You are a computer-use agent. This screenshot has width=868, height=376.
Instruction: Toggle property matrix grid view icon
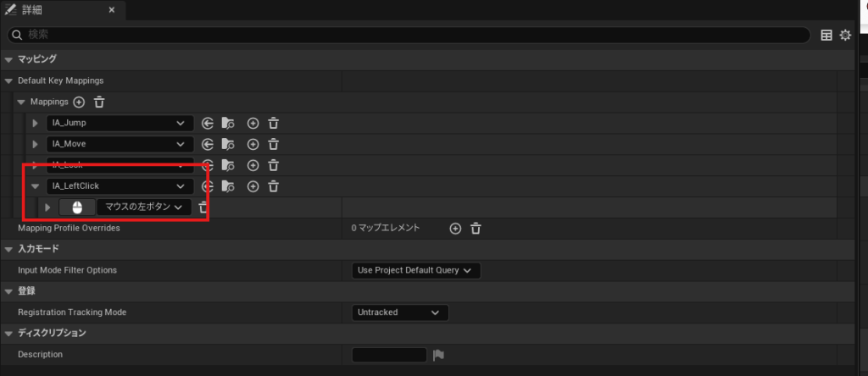(826, 35)
